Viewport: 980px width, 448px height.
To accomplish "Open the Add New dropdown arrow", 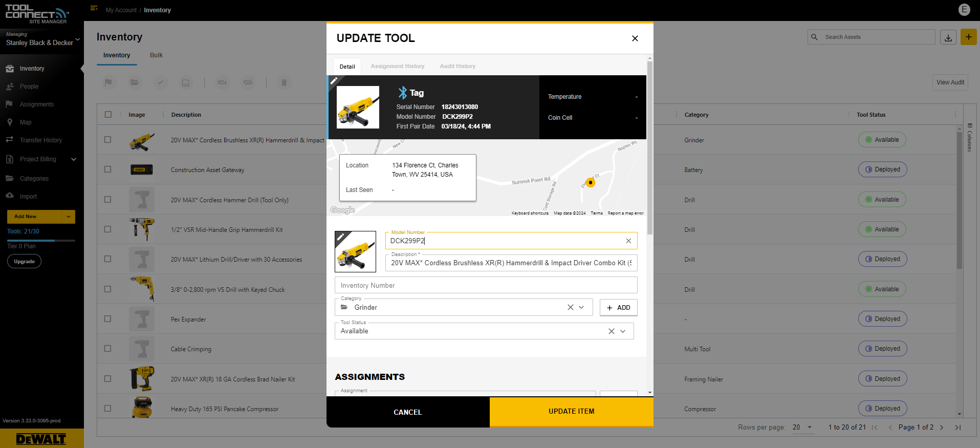I will click(69, 217).
